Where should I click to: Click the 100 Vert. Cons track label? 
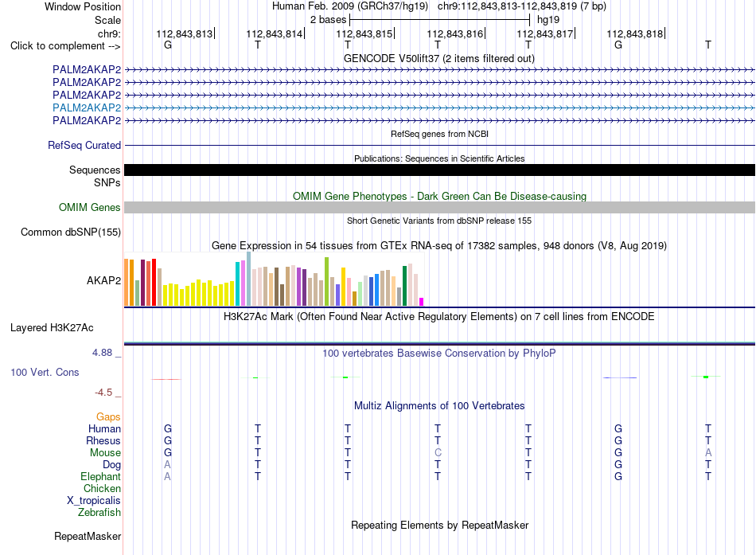45,372
